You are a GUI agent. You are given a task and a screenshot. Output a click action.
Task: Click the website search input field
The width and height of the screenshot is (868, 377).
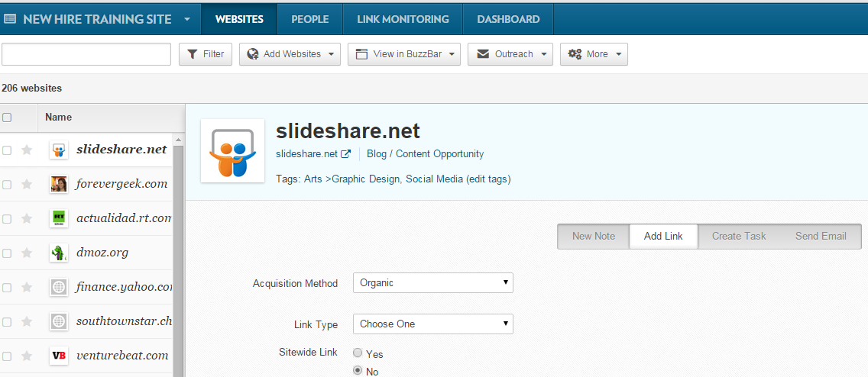86,54
